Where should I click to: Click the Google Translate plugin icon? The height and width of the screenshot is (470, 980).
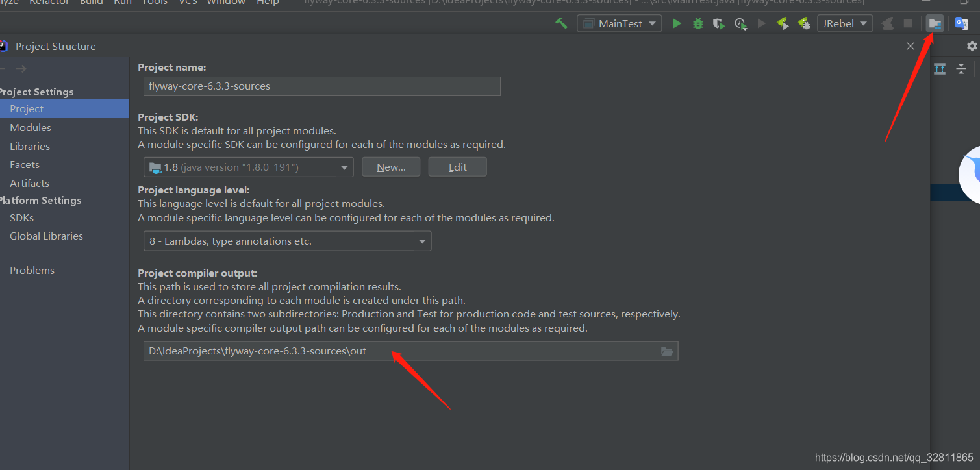coord(961,23)
